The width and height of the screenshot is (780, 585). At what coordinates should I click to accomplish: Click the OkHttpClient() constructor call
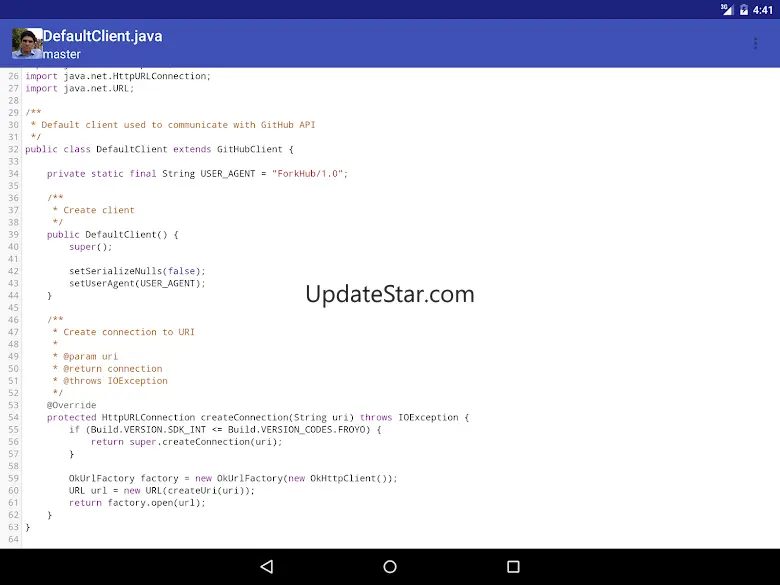(351, 478)
